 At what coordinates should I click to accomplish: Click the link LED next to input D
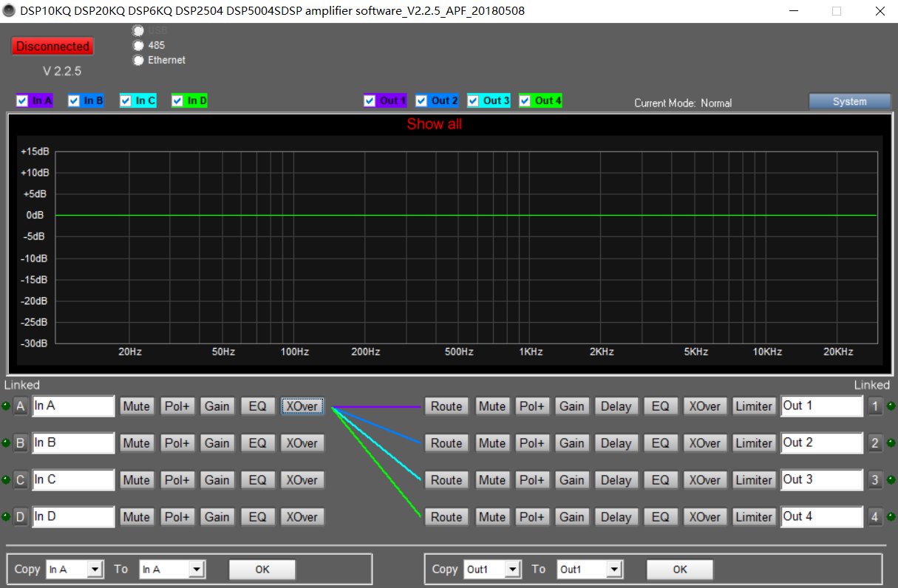click(x=6, y=517)
